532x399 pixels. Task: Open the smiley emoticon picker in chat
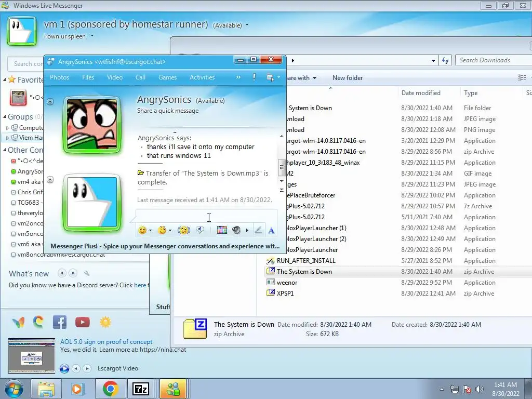142,230
